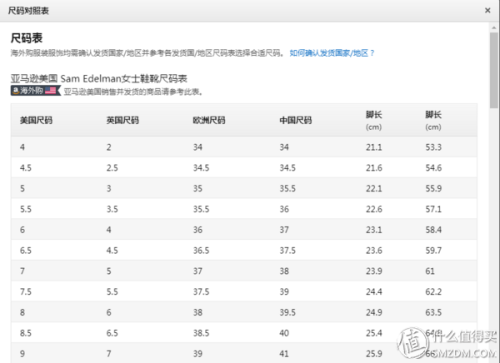Click the 美国尺码 column header
500x363 pixels.
[36, 120]
